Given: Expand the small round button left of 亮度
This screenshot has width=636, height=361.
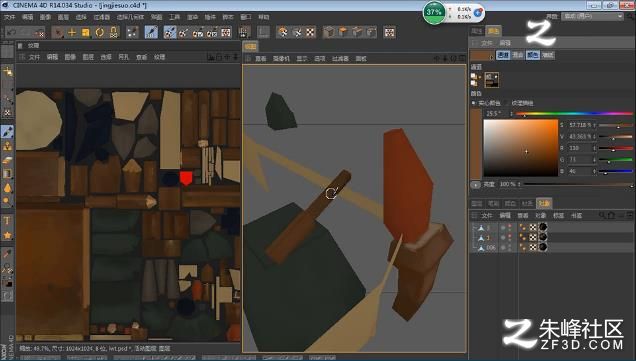Looking at the screenshot, I should point(475,185).
